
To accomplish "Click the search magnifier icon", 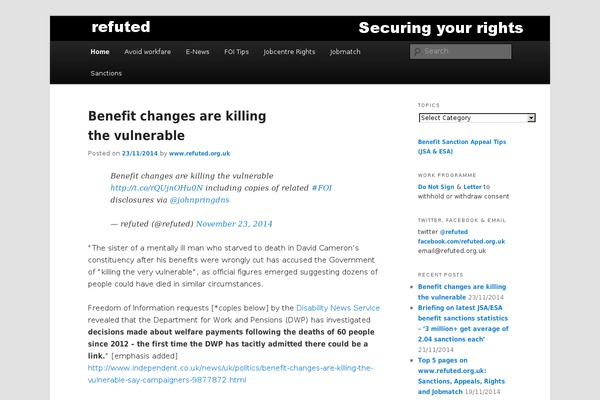I will coord(416,51).
